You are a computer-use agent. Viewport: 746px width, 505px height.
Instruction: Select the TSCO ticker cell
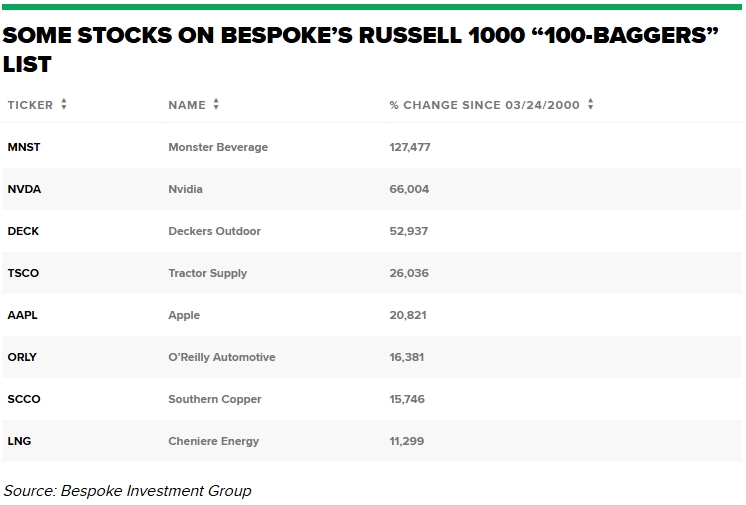click(x=23, y=273)
